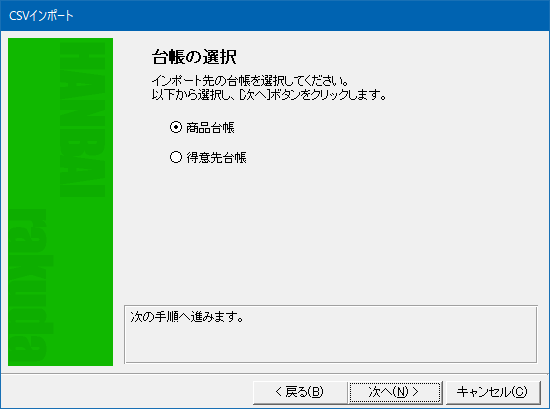Cancel the import with キャンセル(C)
The width and height of the screenshot is (550, 409).
click(x=492, y=392)
